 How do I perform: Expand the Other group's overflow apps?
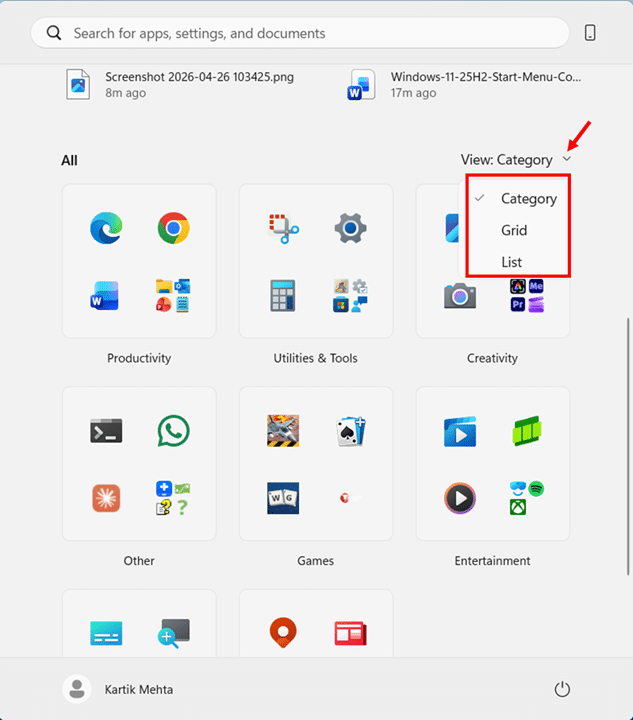pyautogui.click(x=173, y=497)
